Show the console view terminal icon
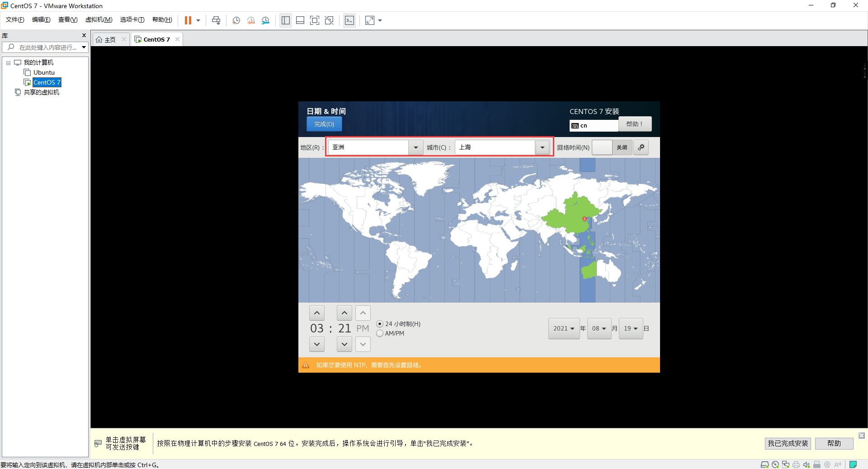 [x=349, y=20]
